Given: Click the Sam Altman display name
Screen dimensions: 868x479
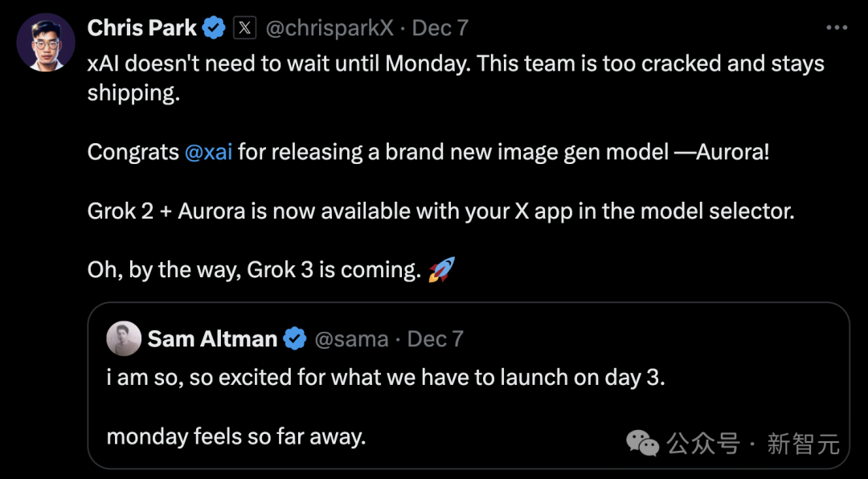Looking at the screenshot, I should pos(212,339).
